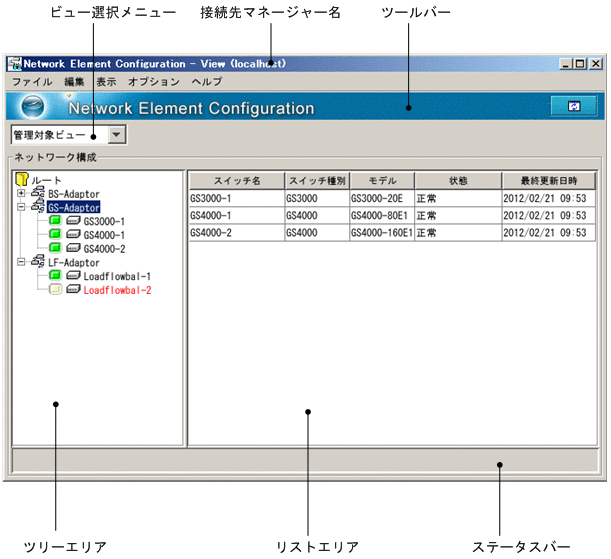611x559 pixels.
Task: Open the ファイル menu
Action: coord(31,81)
